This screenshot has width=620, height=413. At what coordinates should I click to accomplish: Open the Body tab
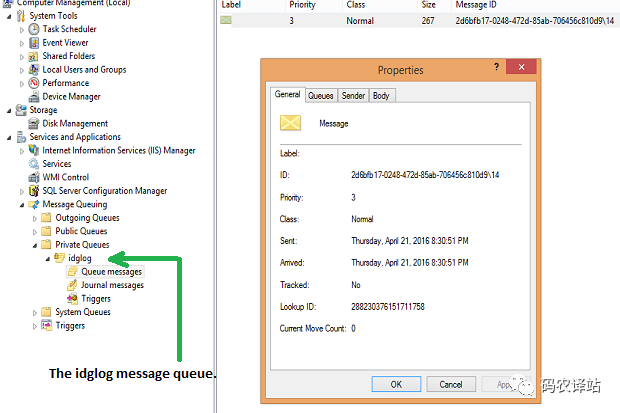[381, 95]
